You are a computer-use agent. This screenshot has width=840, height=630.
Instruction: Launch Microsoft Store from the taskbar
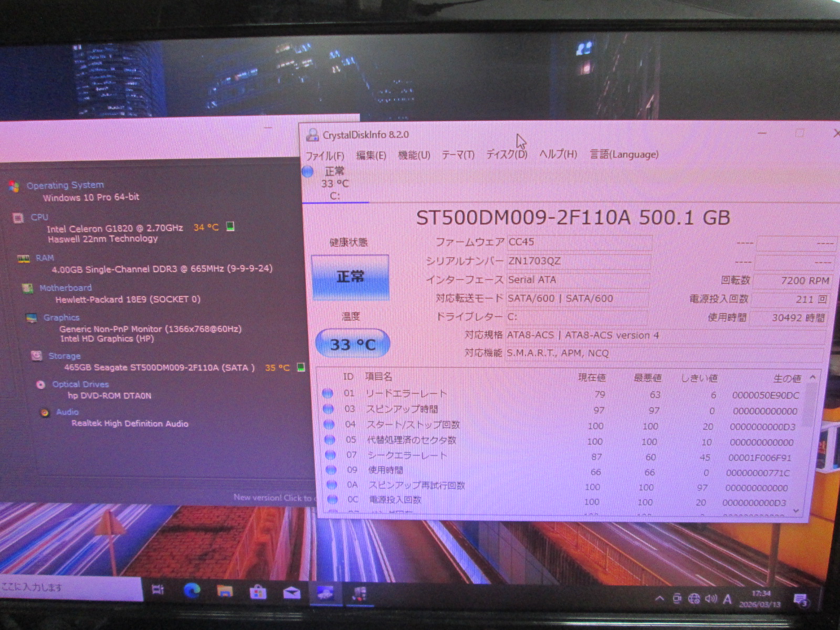pyautogui.click(x=257, y=593)
